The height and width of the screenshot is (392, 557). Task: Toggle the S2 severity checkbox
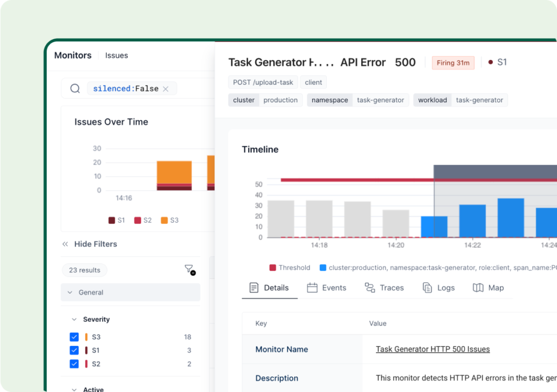75,364
